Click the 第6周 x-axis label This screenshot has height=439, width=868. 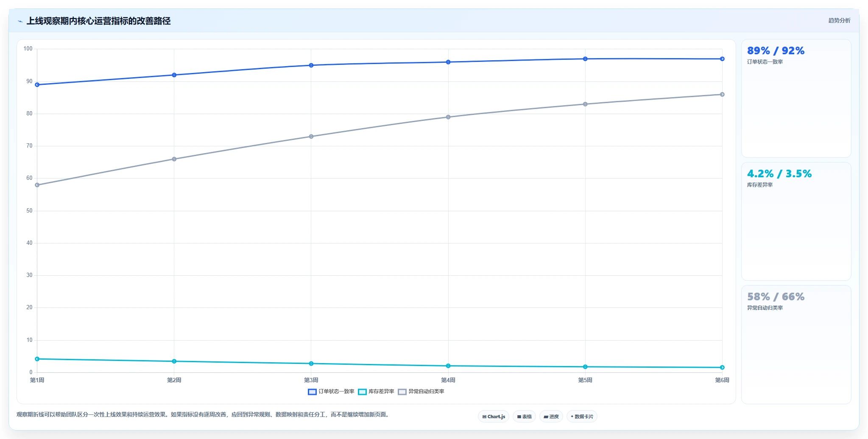(722, 380)
